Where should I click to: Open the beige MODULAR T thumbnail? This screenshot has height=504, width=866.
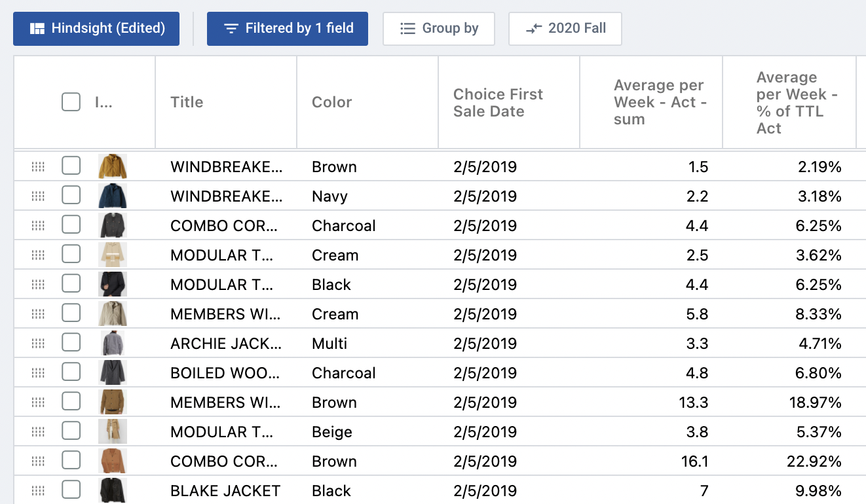click(x=113, y=431)
